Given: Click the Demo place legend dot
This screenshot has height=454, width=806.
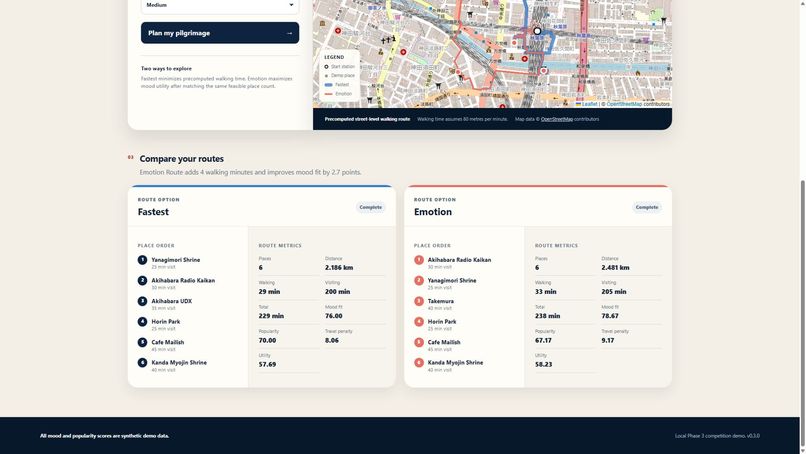Looking at the screenshot, I should click(x=326, y=76).
